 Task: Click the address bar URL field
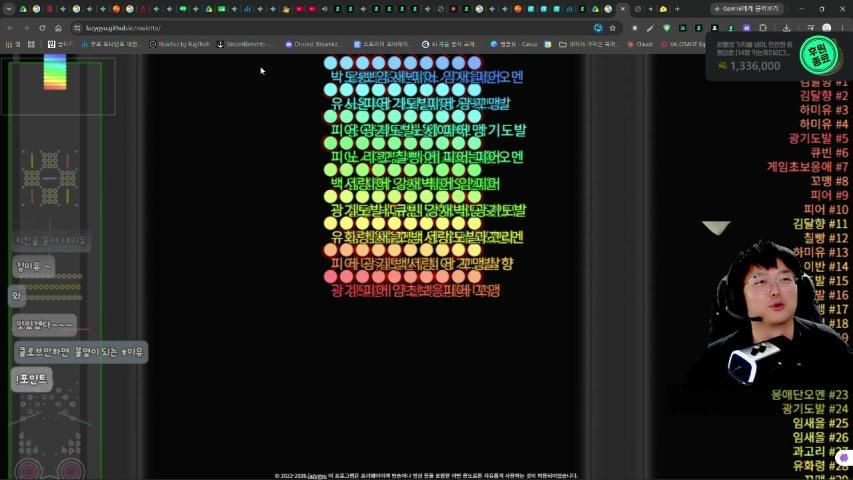[x=337, y=28]
